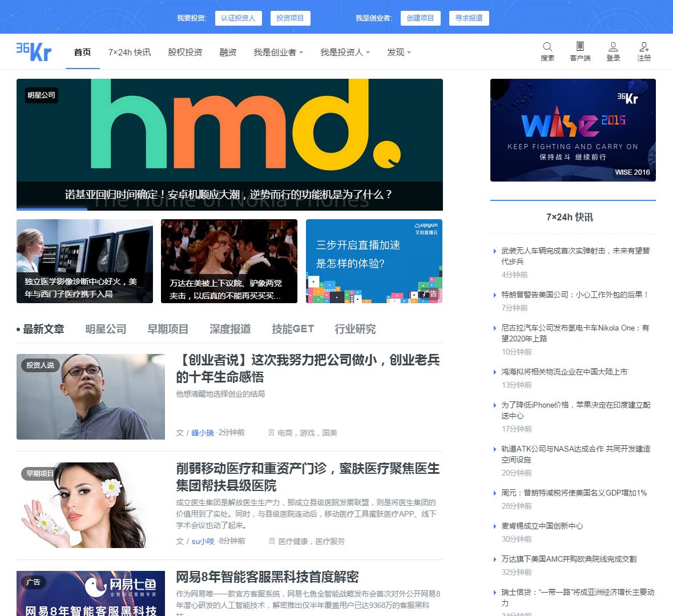Switch to the 早期项目 tab
This screenshot has width=673, height=616.
point(168,329)
